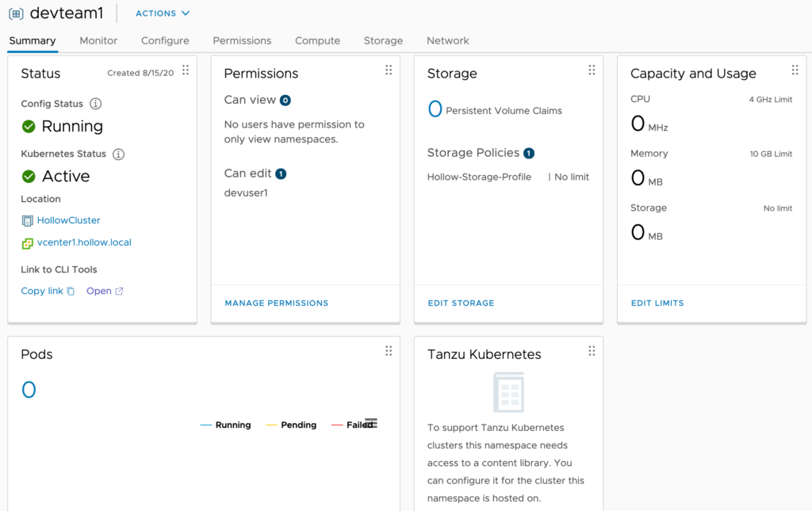Click drag handle on Tanzu Kubernetes card
The height and width of the screenshot is (511, 812).
[592, 351]
